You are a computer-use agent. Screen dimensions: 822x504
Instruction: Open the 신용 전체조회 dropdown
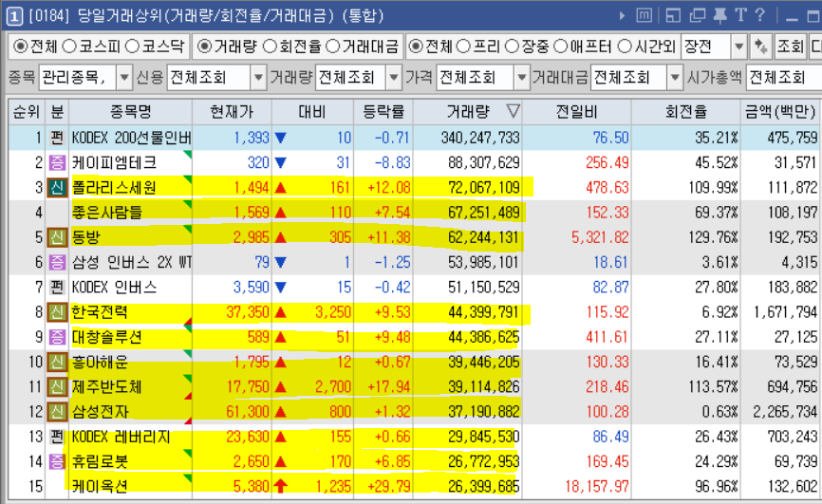pyautogui.click(x=258, y=78)
